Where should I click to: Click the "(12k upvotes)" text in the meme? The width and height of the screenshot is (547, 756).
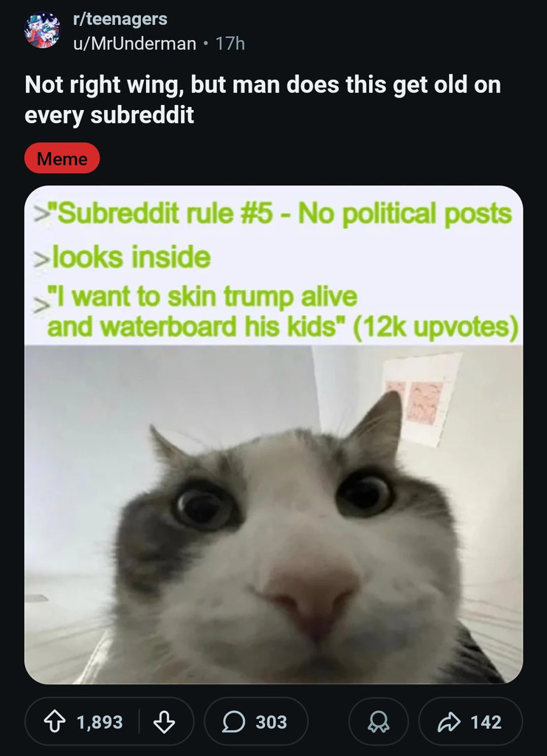(436, 328)
